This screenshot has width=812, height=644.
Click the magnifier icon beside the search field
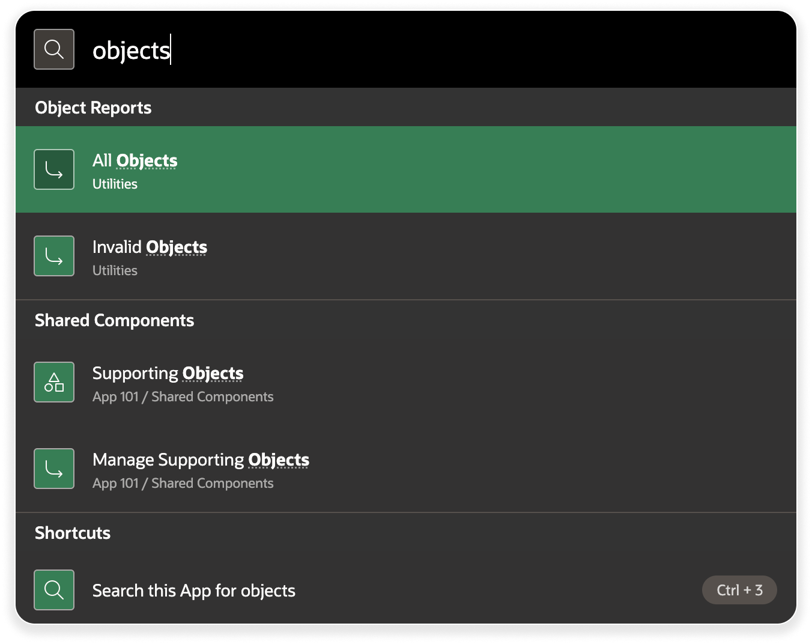[x=54, y=49]
